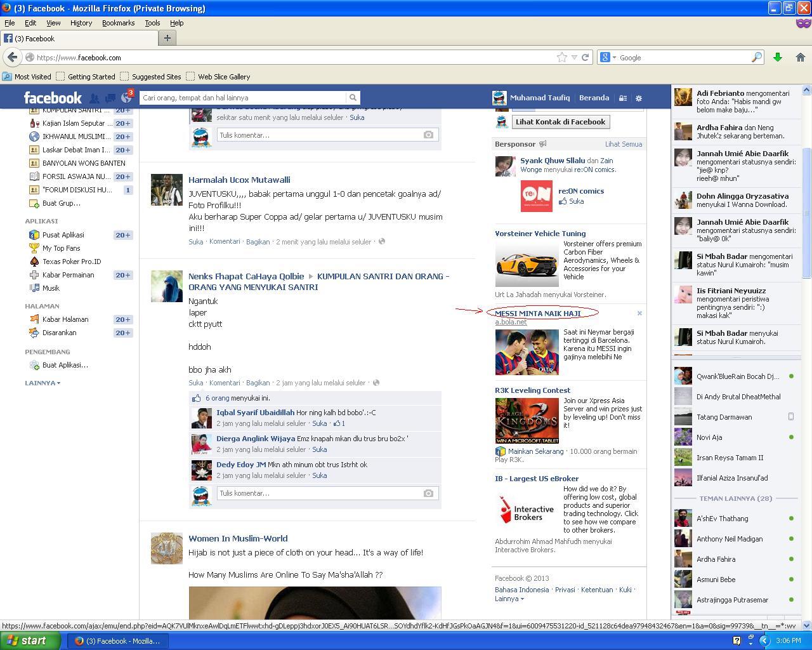Click audience globe icon on Harmalah post

pos(382,241)
